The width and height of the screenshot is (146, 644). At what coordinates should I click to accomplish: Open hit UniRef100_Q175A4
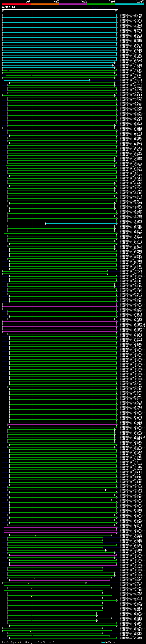click(x=131, y=251)
